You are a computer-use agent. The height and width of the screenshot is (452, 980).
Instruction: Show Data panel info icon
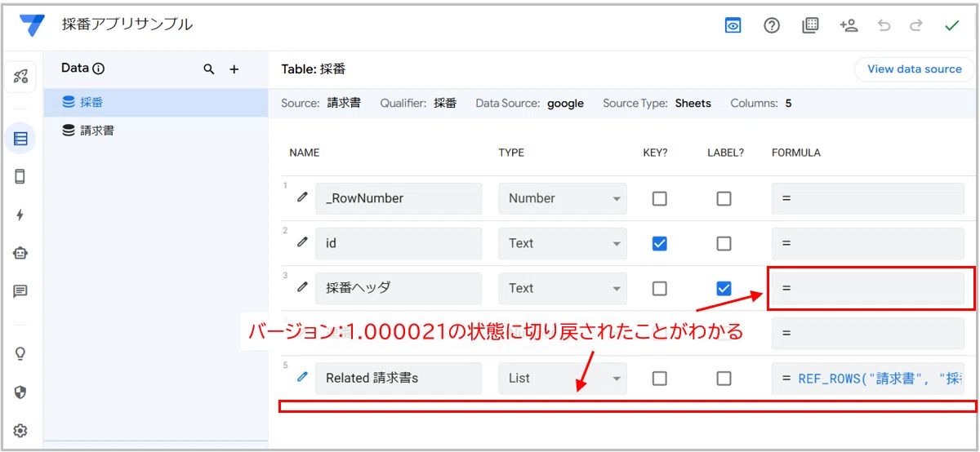click(99, 69)
